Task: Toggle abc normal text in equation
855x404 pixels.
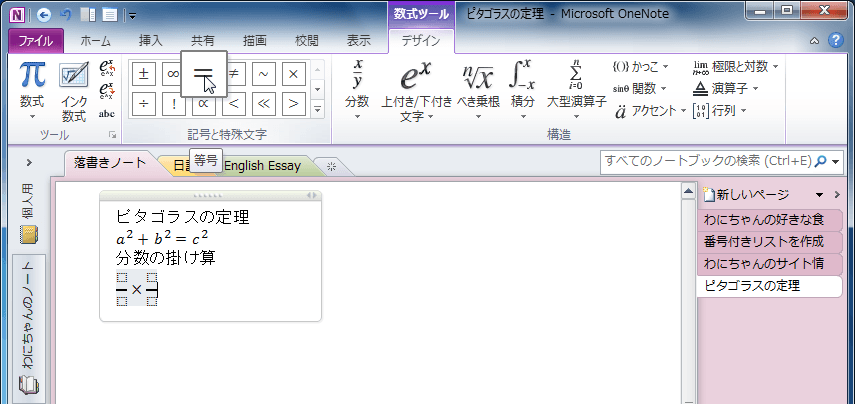Action: (107, 114)
